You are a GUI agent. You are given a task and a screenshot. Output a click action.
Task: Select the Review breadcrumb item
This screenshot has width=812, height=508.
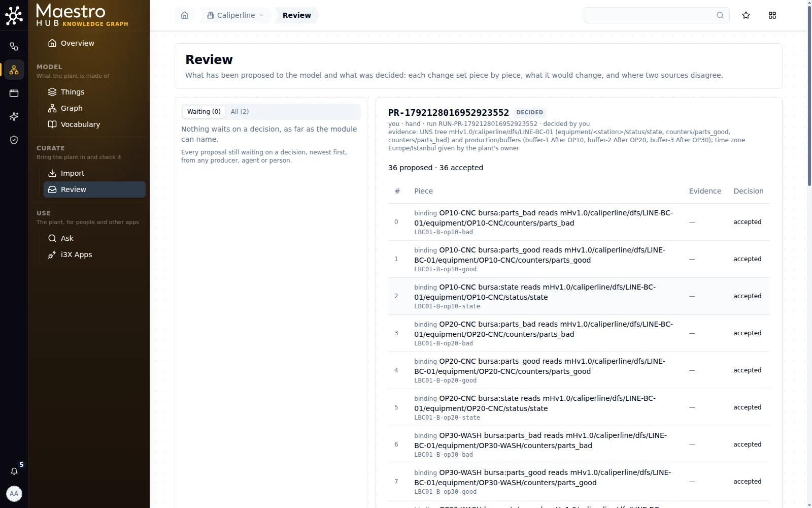(x=297, y=15)
